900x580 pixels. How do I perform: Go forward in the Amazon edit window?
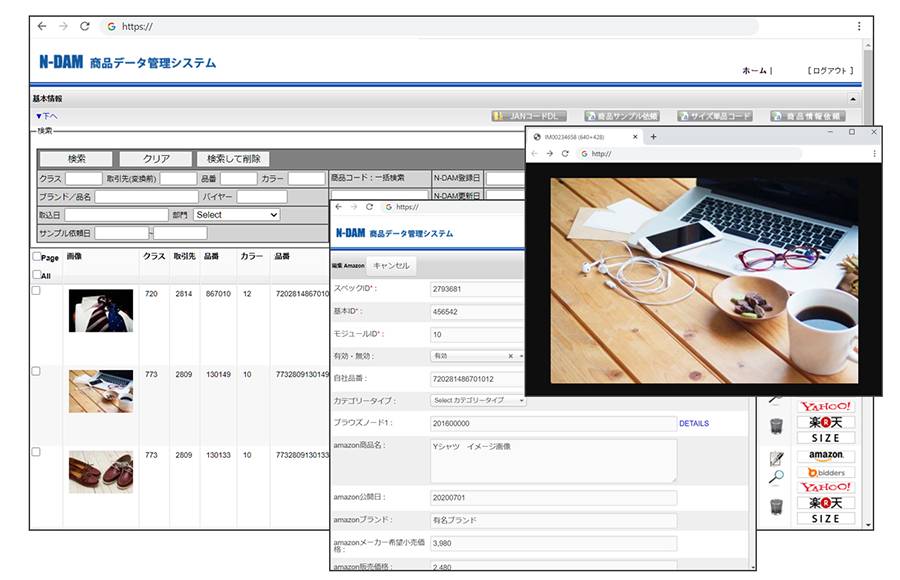click(354, 207)
